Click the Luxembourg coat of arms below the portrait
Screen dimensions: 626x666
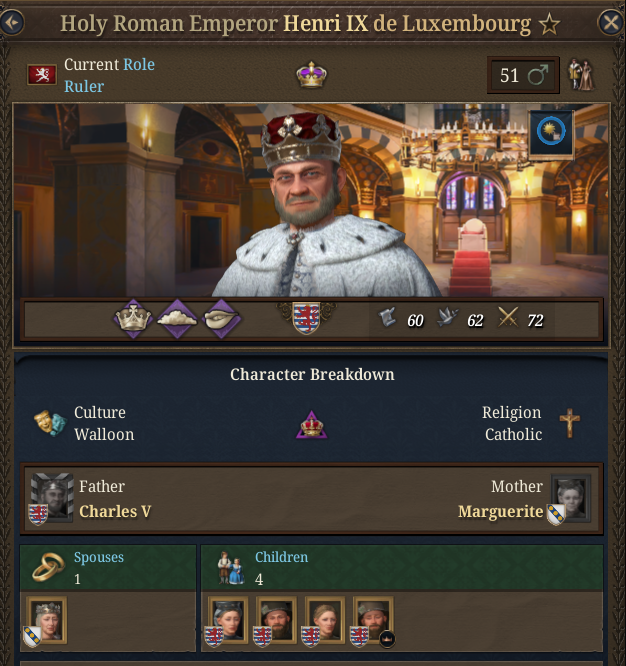[307, 319]
